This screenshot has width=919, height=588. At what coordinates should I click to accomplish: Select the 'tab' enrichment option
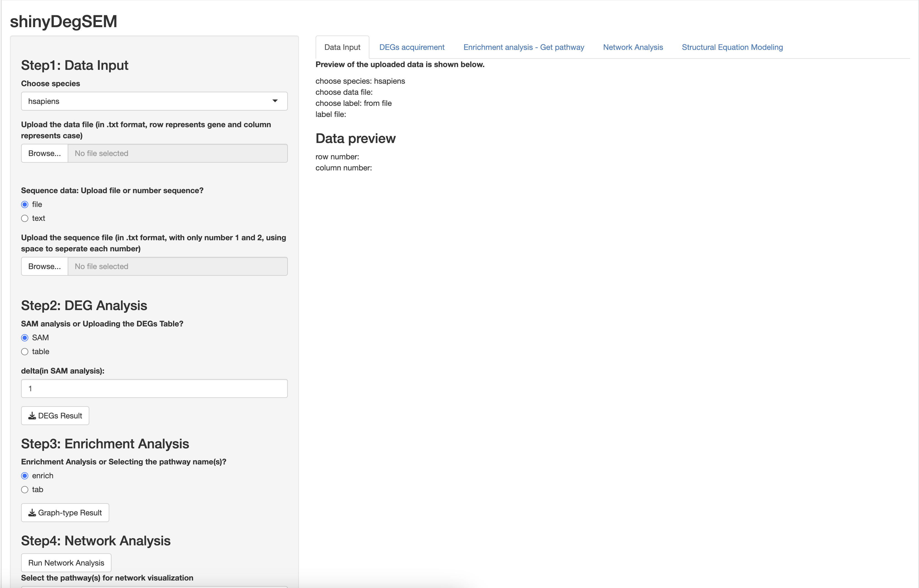(x=24, y=489)
